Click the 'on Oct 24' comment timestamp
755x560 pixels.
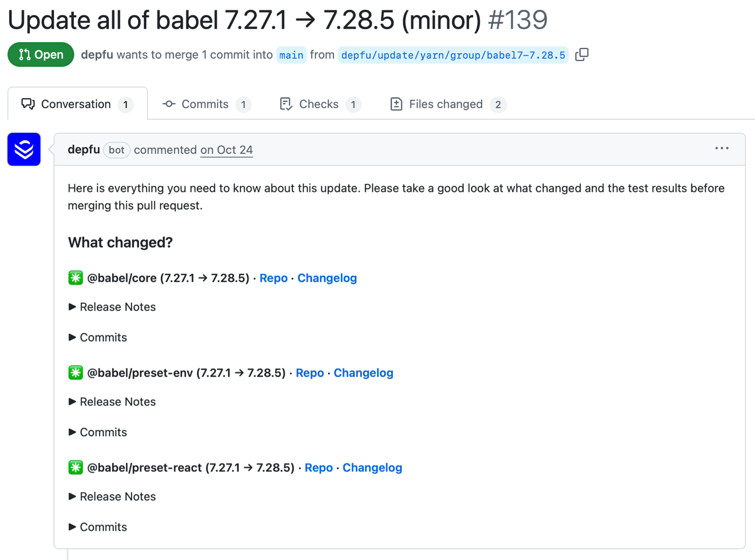tap(226, 150)
